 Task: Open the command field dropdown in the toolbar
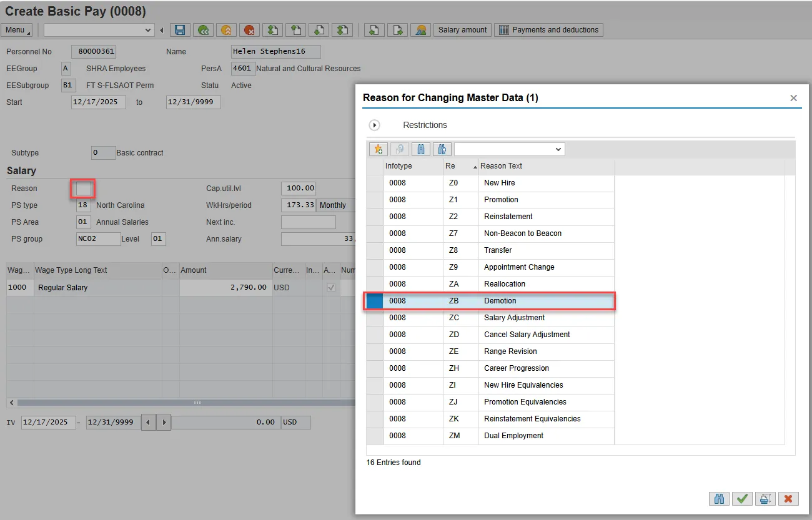coord(148,30)
